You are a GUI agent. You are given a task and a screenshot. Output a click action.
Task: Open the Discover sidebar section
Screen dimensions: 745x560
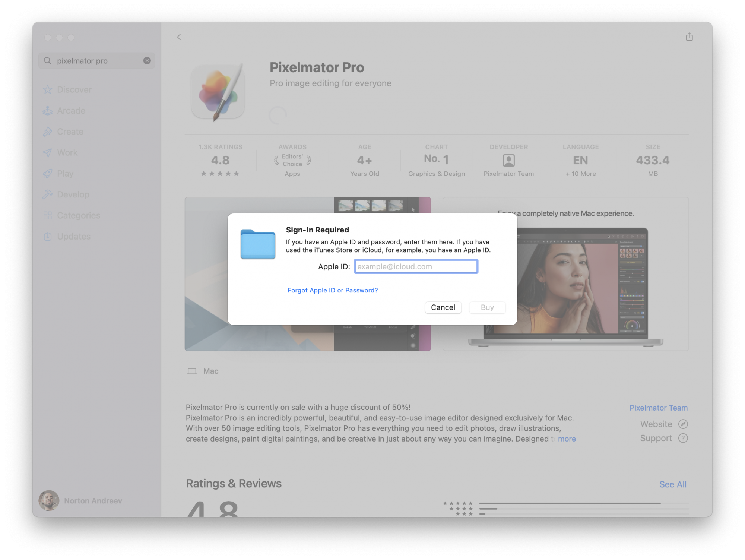click(x=74, y=90)
